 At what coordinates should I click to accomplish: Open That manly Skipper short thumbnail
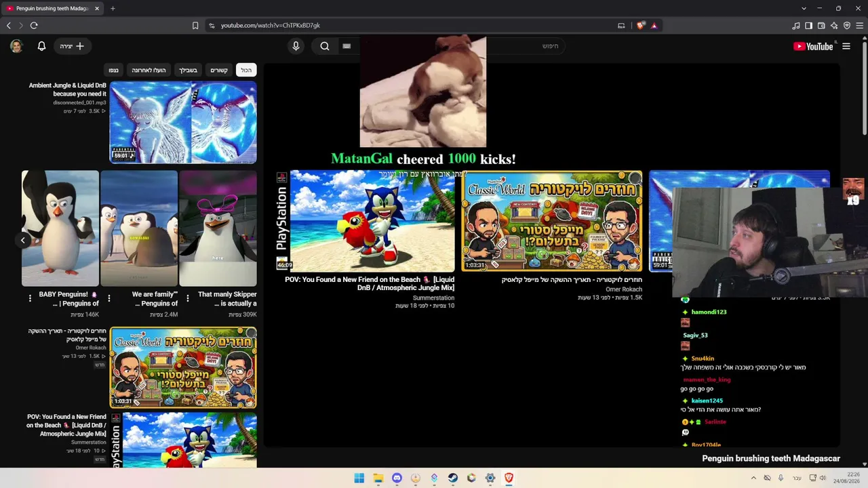218,228
